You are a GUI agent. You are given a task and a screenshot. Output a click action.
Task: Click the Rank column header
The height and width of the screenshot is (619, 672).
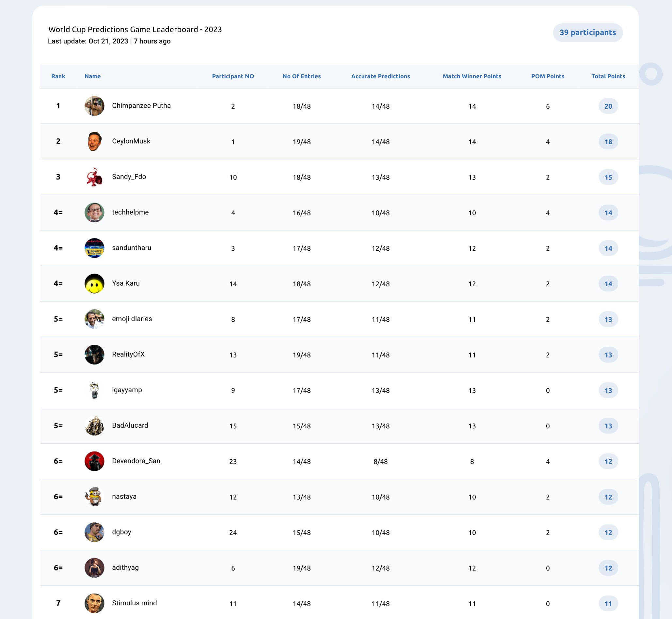pos(58,76)
